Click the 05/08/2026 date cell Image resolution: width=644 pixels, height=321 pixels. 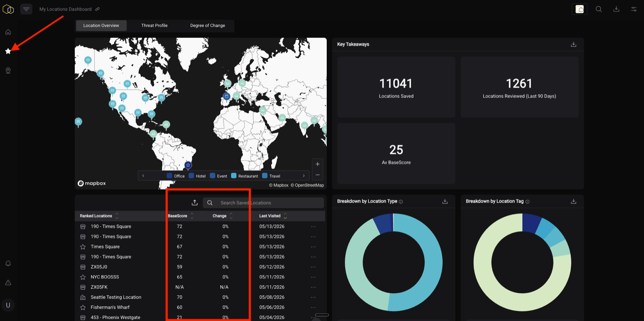click(272, 297)
